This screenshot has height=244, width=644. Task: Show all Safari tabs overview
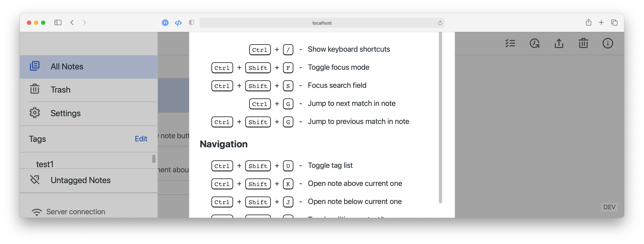click(x=614, y=22)
